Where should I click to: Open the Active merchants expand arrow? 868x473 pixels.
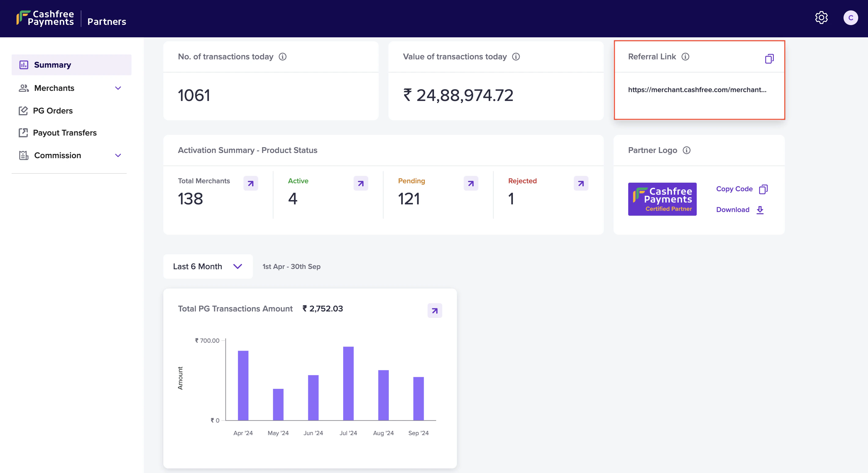click(361, 183)
